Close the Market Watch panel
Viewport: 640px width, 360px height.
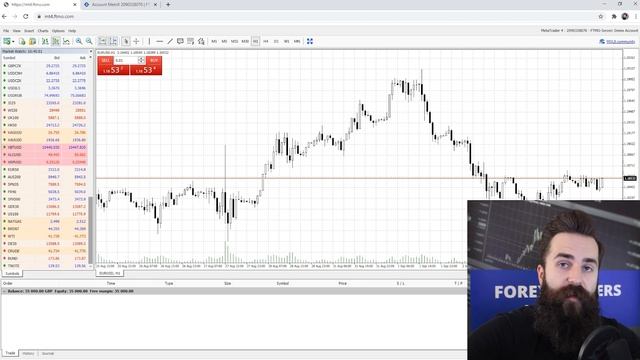[91, 51]
